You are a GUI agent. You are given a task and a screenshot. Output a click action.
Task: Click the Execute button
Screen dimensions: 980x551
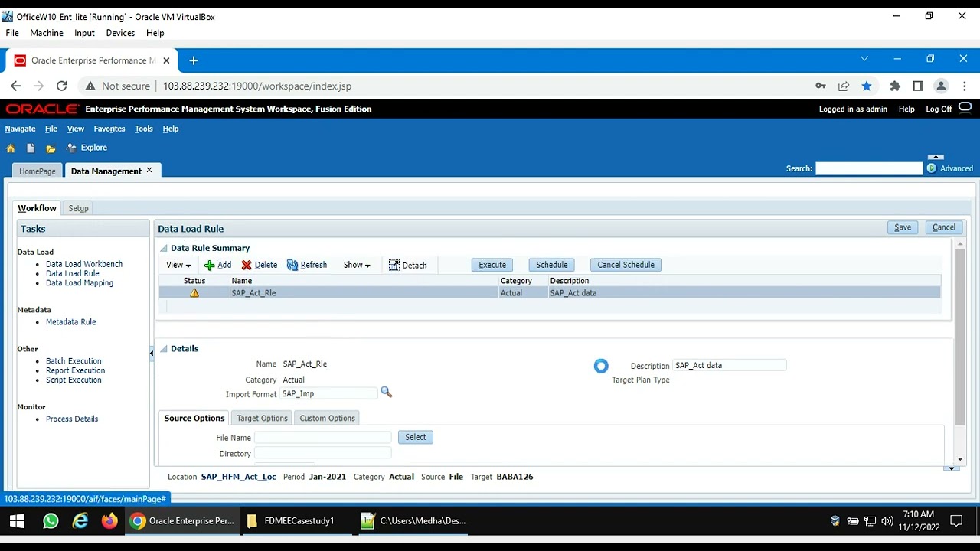(492, 265)
